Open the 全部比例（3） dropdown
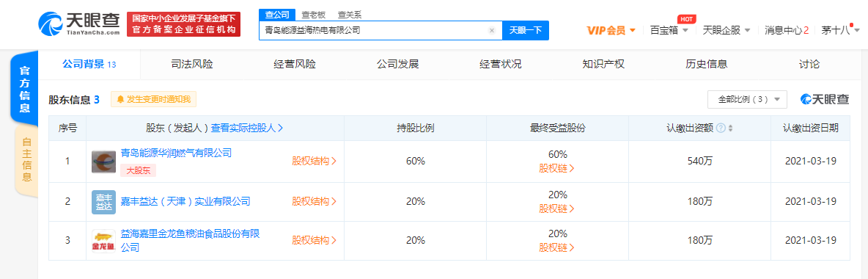868x279 pixels. pos(747,99)
